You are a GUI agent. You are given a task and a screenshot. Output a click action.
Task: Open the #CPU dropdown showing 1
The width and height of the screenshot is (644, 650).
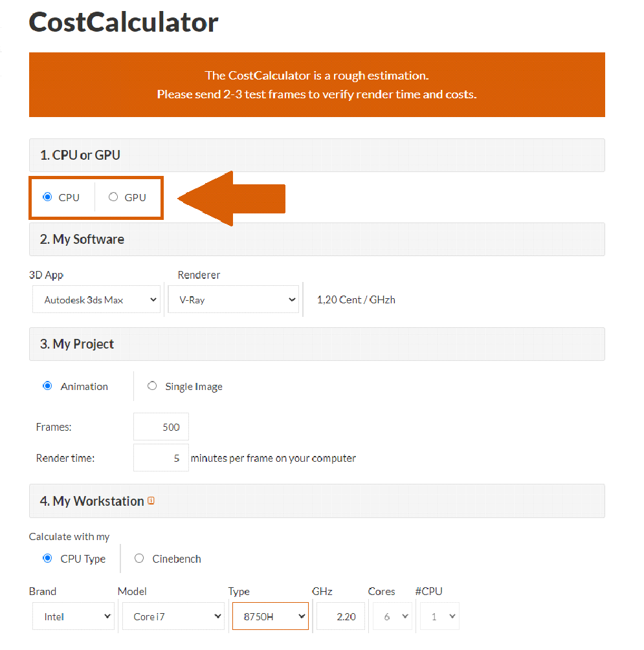tap(440, 616)
